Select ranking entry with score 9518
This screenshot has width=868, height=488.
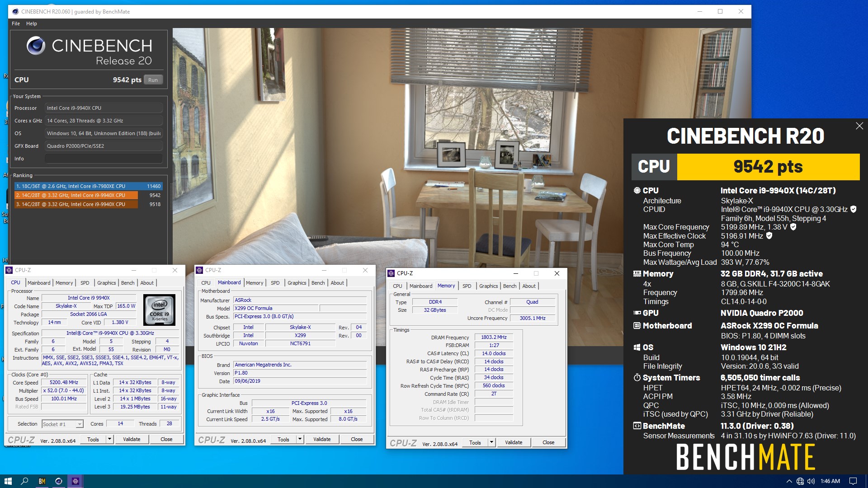coord(88,204)
